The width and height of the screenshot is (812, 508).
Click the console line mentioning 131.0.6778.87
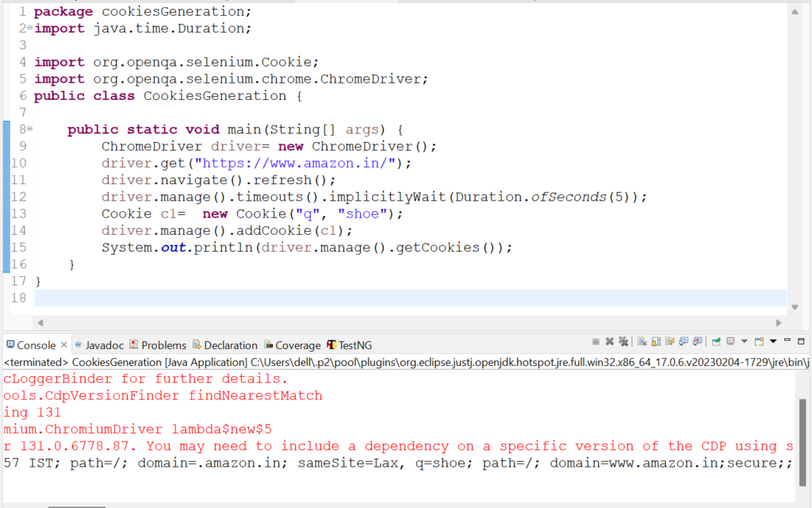[x=398, y=446]
